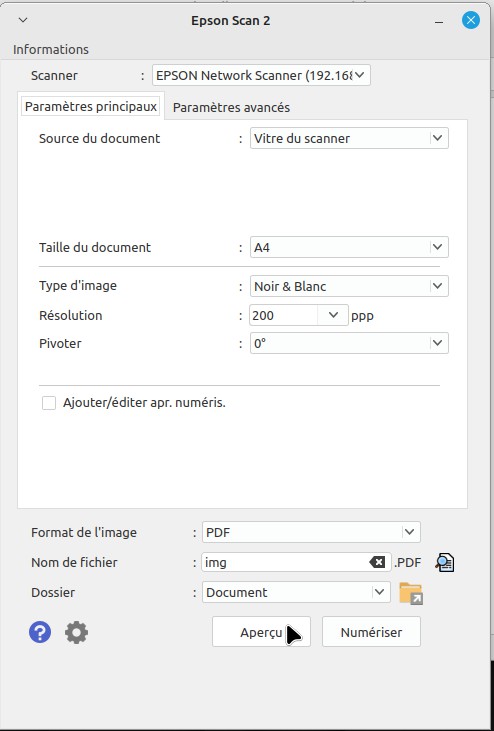
Task: Open the window menu chevron in the title bar
Action: [x=23, y=20]
